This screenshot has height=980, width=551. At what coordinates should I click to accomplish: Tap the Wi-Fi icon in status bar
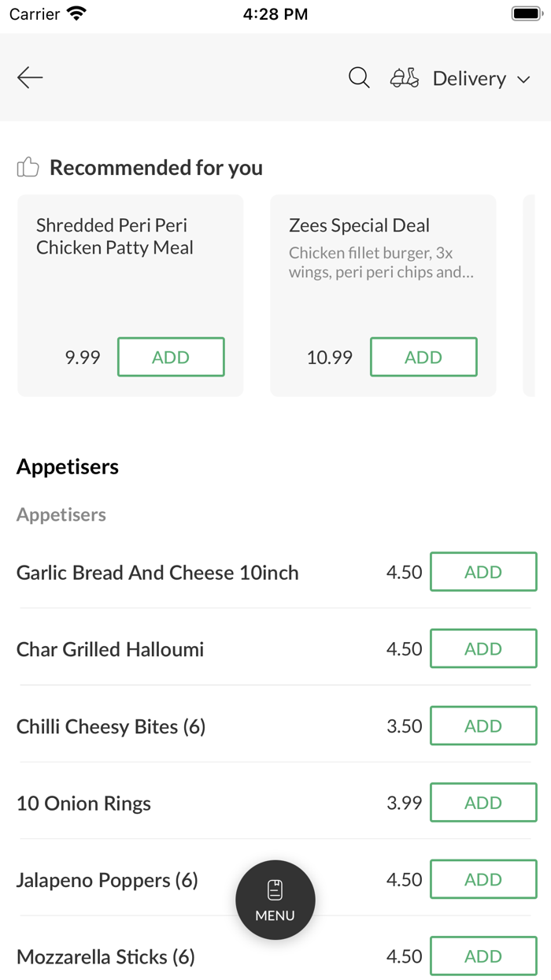click(76, 13)
